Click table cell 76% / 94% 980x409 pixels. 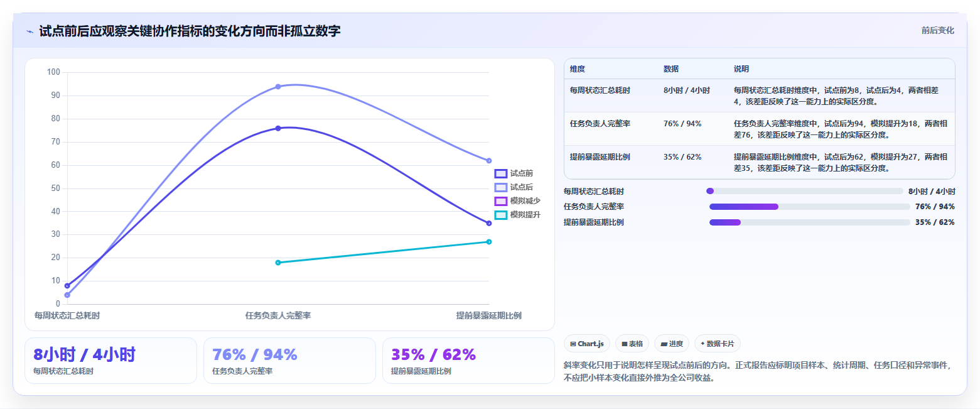point(682,124)
